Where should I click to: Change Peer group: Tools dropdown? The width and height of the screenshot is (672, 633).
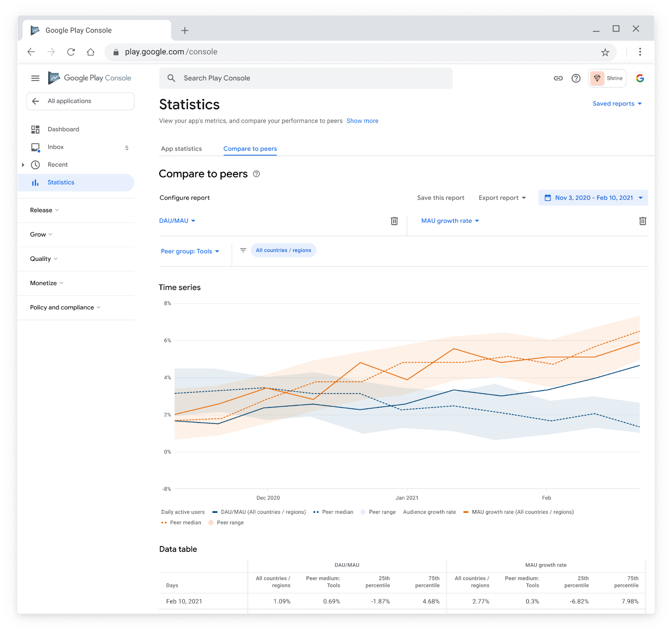click(190, 251)
